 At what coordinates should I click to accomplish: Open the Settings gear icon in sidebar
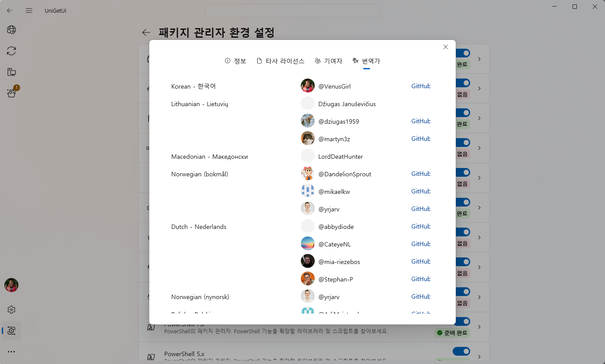(x=11, y=310)
